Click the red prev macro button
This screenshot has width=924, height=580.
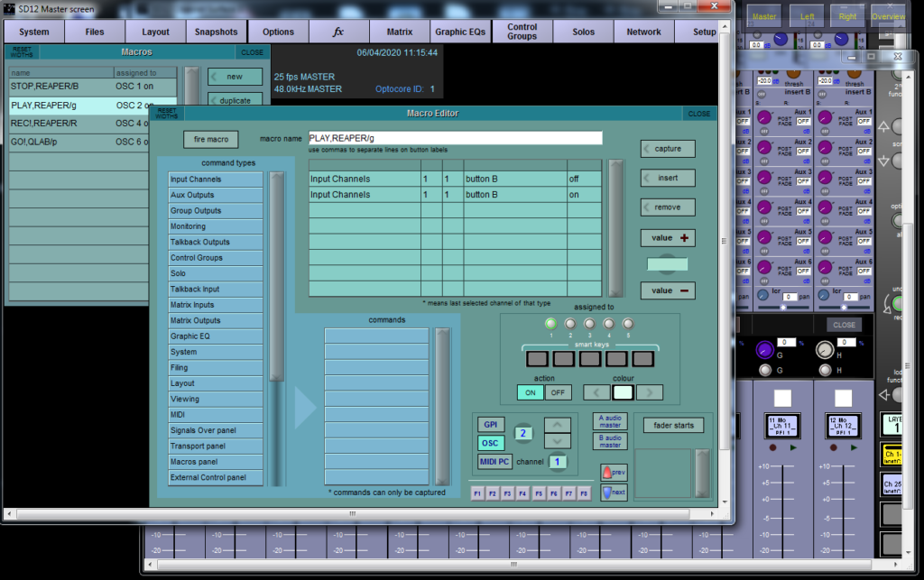[x=614, y=473]
